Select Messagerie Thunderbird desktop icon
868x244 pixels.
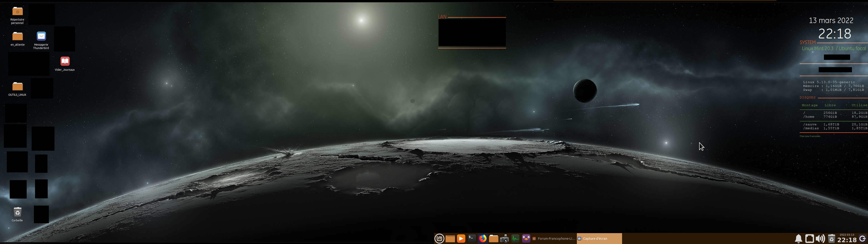click(41, 40)
